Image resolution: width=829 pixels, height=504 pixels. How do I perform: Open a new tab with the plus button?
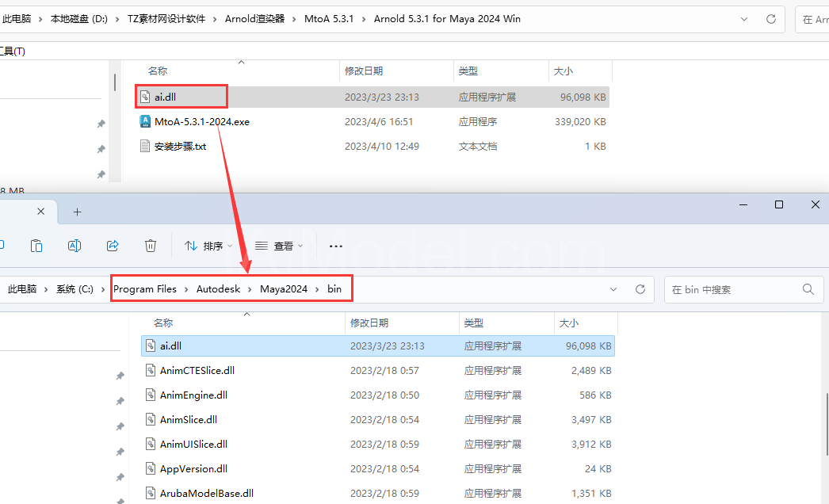[x=77, y=212]
